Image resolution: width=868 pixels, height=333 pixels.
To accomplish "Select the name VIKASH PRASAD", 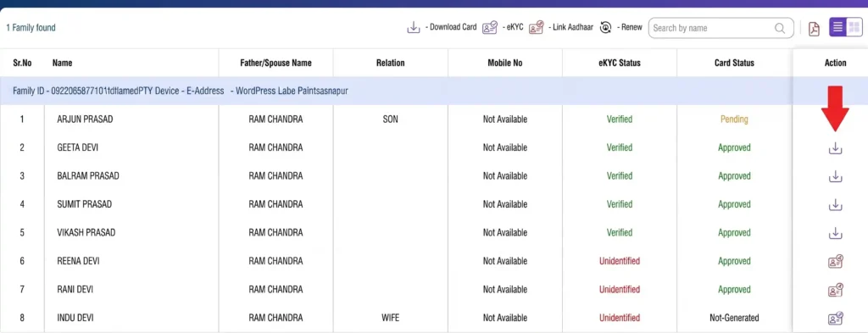I will click(86, 233).
